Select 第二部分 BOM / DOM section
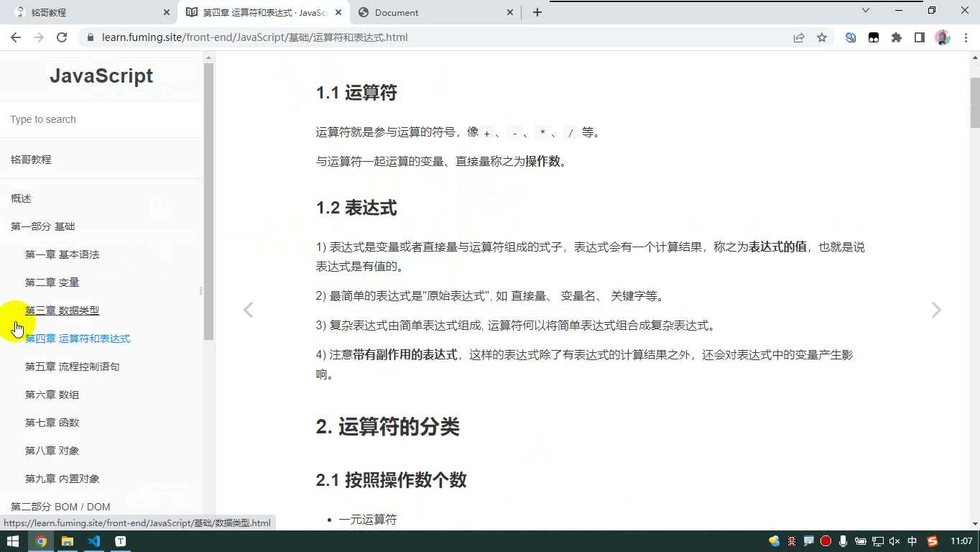The image size is (980, 552). coord(60,507)
